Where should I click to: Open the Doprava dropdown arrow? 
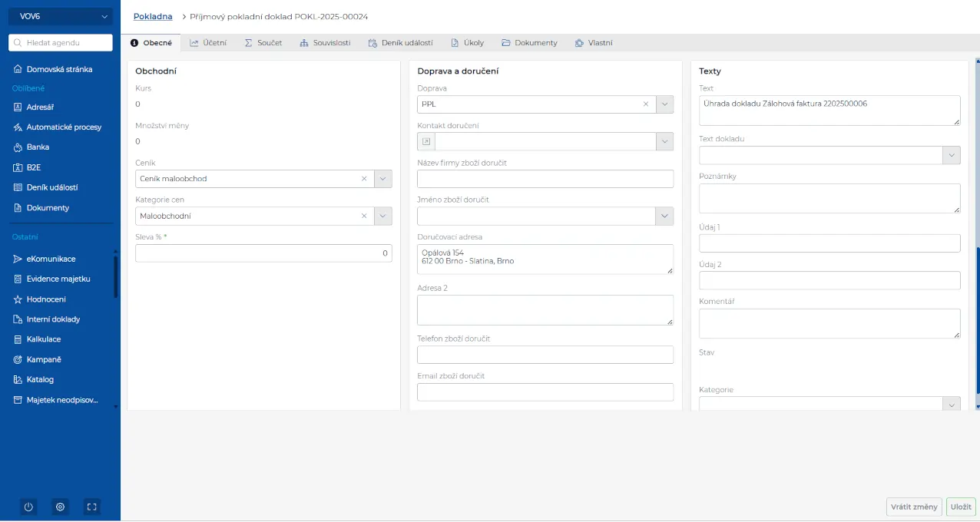click(x=664, y=104)
